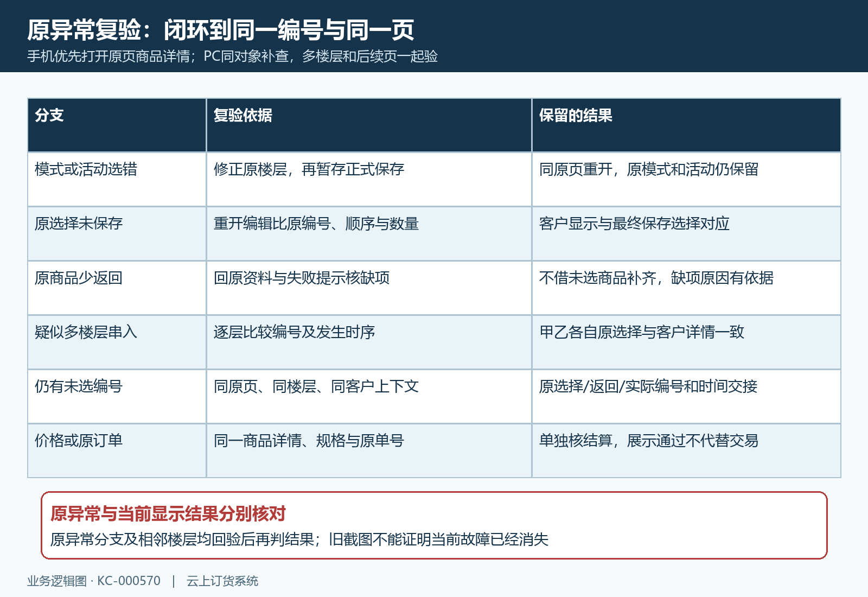The width and height of the screenshot is (868, 597).
Task: Click the subtitle starting with 手机优先打开原页商品详情
Action: (x=232, y=56)
